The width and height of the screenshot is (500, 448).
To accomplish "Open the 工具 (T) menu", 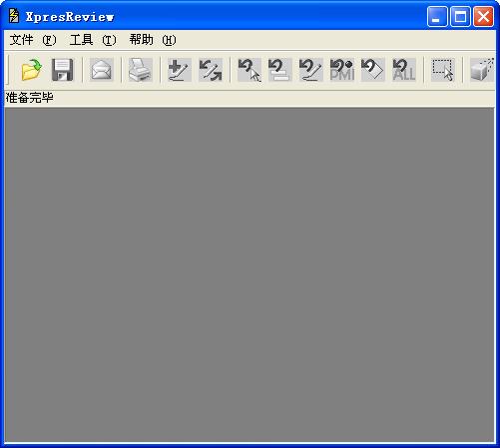I will [x=93, y=40].
